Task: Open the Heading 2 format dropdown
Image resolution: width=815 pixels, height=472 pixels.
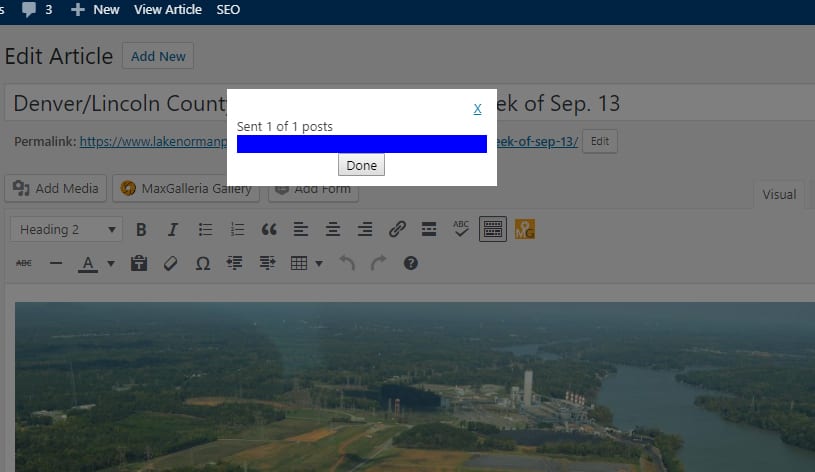Action: point(67,229)
